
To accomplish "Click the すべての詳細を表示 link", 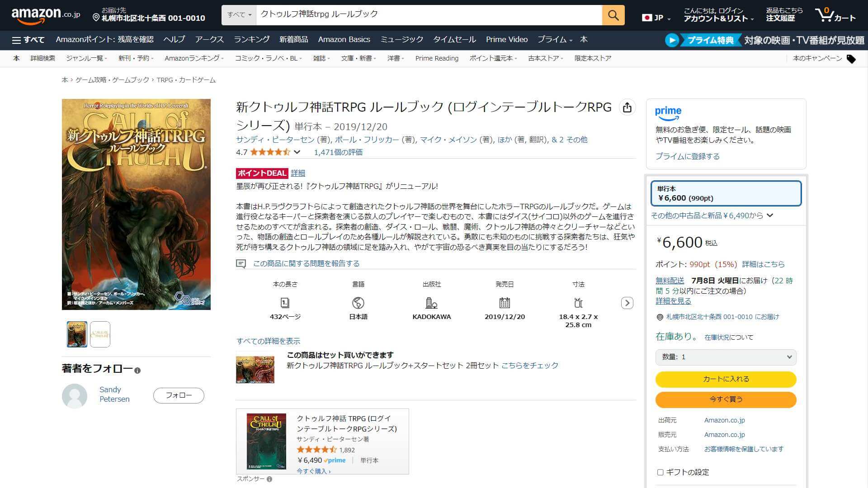I will 268,341.
